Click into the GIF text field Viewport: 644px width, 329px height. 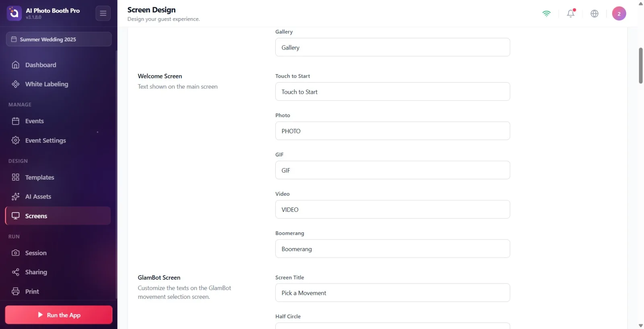point(392,170)
